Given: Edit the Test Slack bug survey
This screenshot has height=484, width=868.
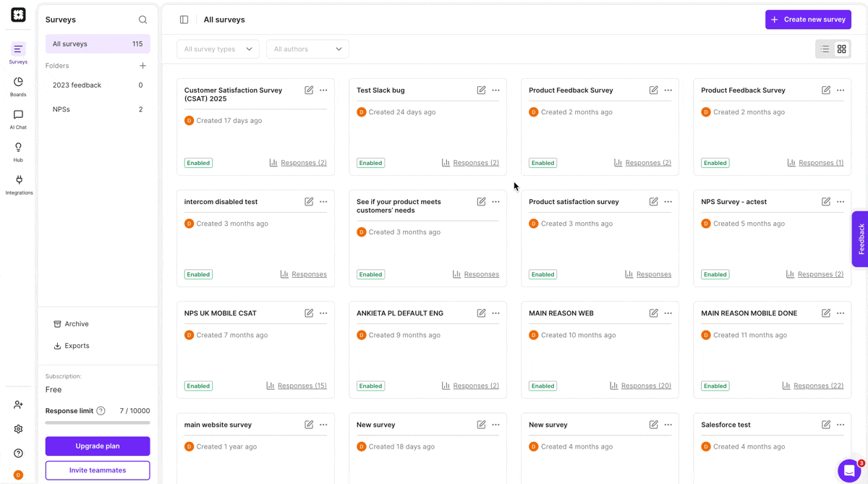Looking at the screenshot, I should pos(480,90).
